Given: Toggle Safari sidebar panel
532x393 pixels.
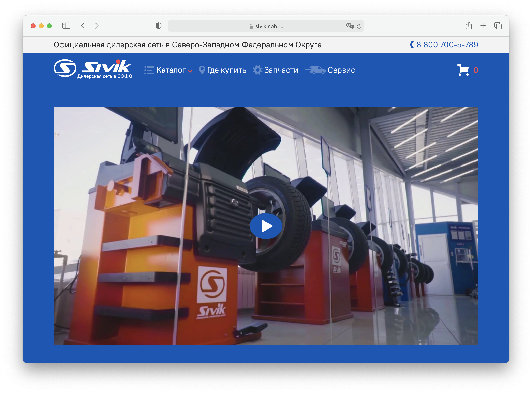Looking at the screenshot, I should 66,26.
